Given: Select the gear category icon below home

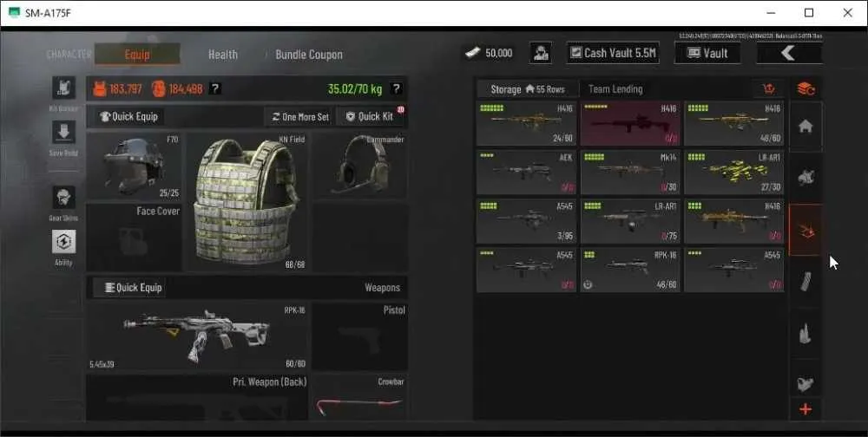Looking at the screenshot, I should coord(806,178).
